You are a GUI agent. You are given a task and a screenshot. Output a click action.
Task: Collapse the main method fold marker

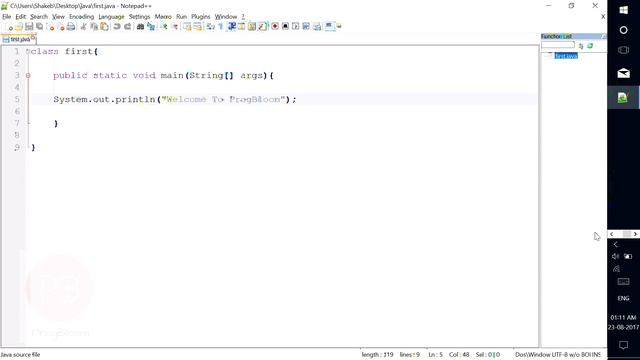pos(28,76)
